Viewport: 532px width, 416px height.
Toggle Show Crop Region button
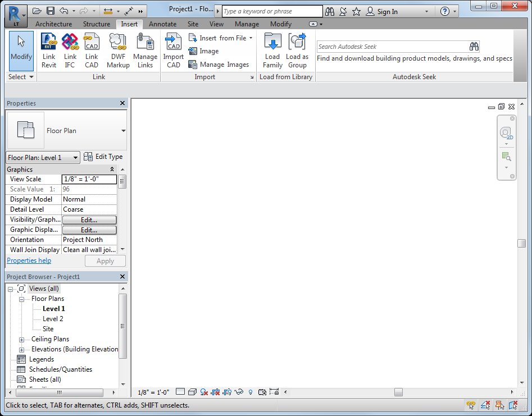tap(227, 392)
